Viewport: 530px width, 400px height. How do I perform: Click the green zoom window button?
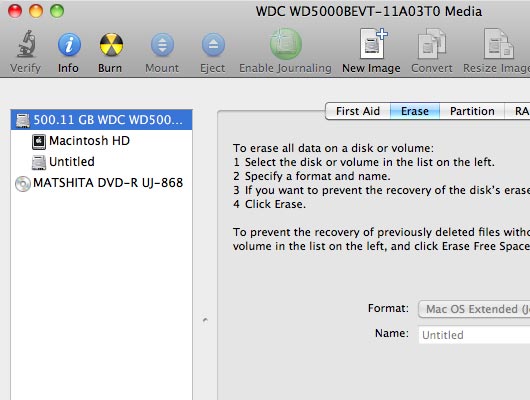coord(57,11)
